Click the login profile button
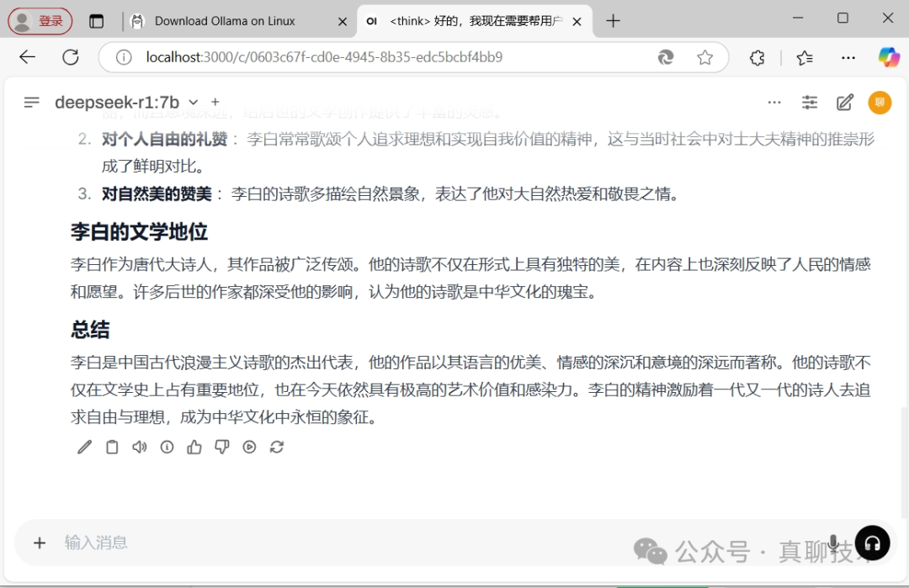 click(x=40, y=21)
